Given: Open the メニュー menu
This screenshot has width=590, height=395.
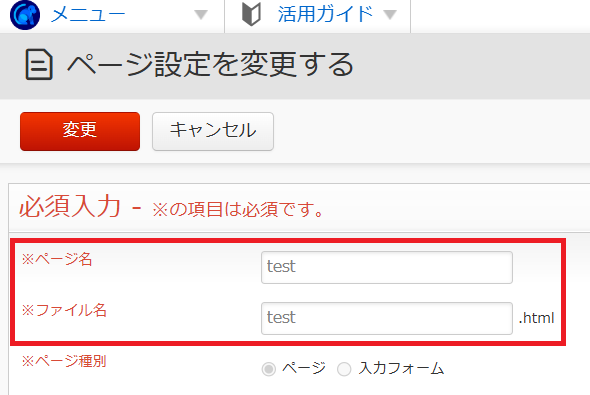Looking at the screenshot, I should tap(88, 15).
